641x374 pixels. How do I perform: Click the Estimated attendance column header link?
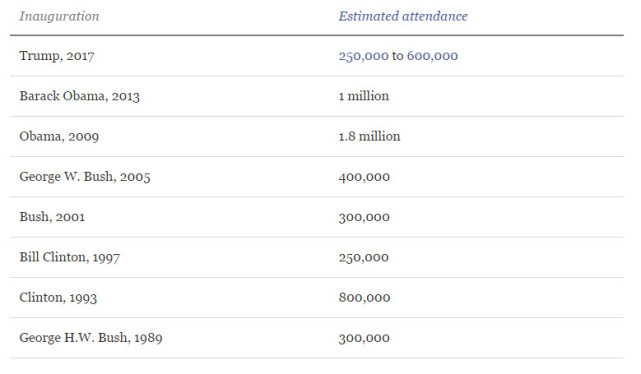(x=403, y=16)
